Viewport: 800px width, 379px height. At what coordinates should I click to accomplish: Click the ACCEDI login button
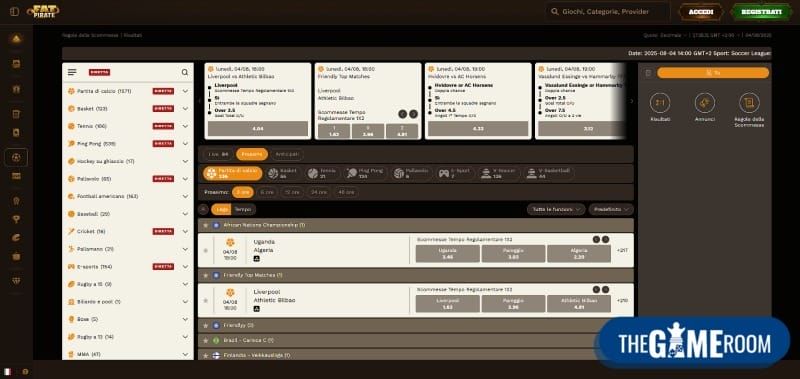click(701, 12)
